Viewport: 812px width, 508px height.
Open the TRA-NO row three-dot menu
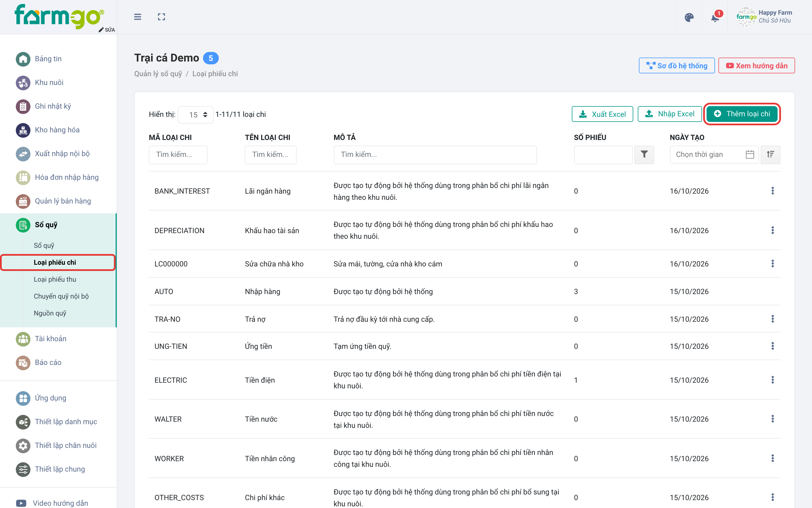(773, 319)
